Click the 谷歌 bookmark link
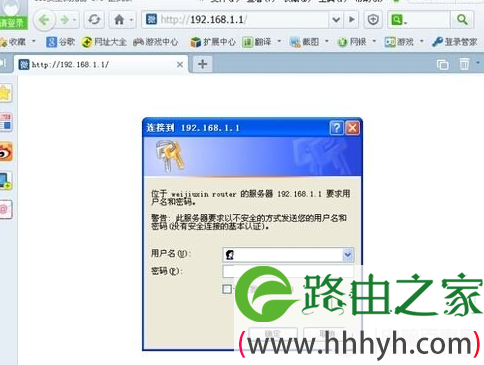This screenshot has height=365, width=484. (x=61, y=42)
